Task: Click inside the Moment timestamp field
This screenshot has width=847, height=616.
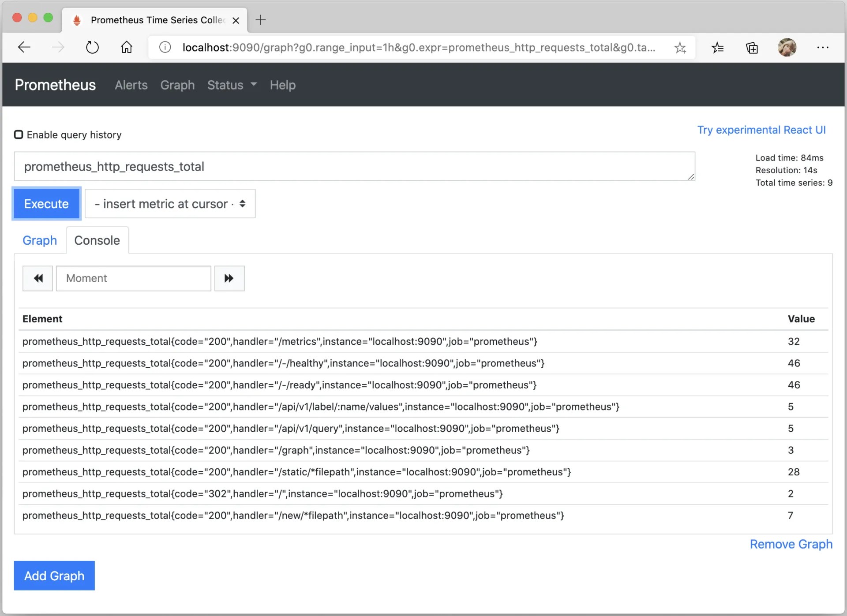Action: pos(132,278)
